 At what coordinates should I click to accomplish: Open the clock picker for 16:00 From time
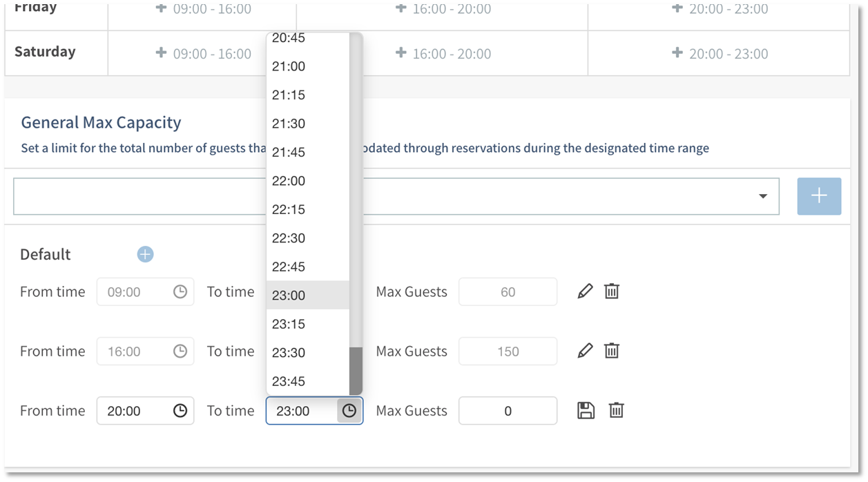coord(178,351)
